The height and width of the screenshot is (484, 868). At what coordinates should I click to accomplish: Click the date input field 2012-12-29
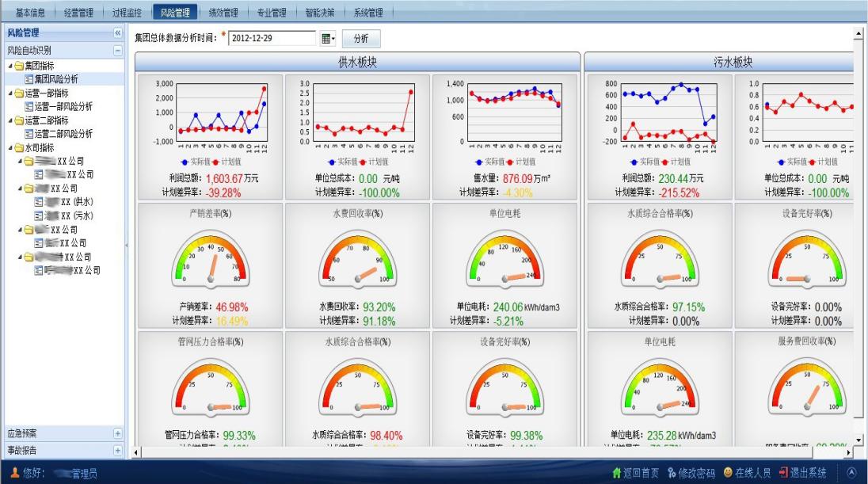coord(272,38)
